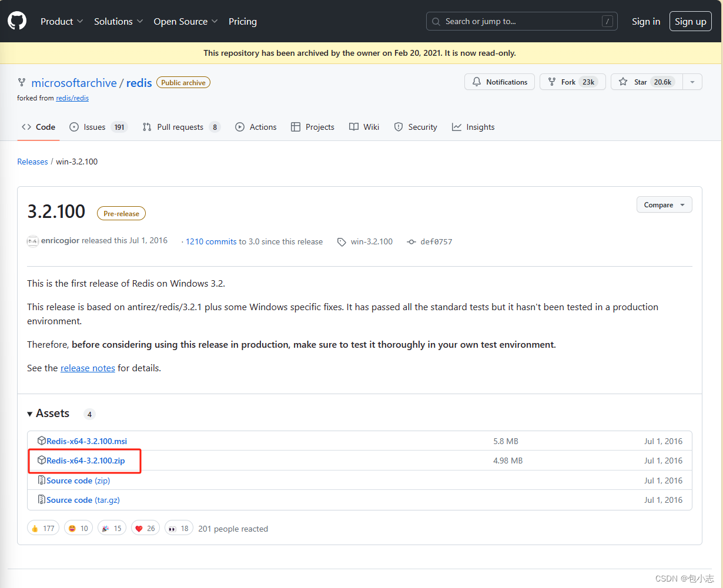Click the 4.98 MB size text

pos(508,461)
